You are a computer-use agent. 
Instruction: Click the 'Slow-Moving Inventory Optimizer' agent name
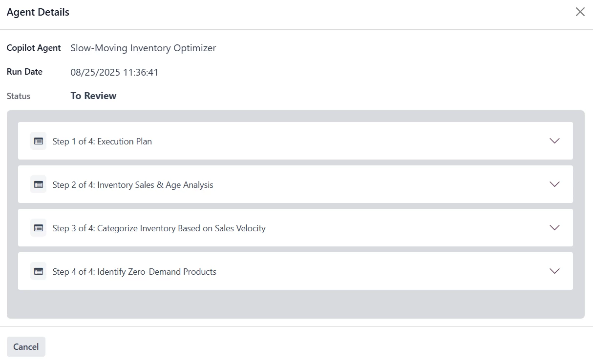click(143, 48)
